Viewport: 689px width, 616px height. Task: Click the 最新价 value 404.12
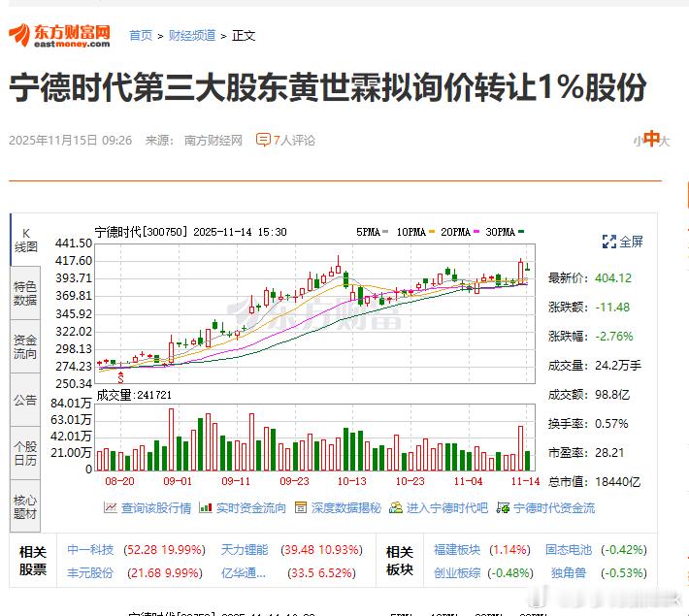613,277
